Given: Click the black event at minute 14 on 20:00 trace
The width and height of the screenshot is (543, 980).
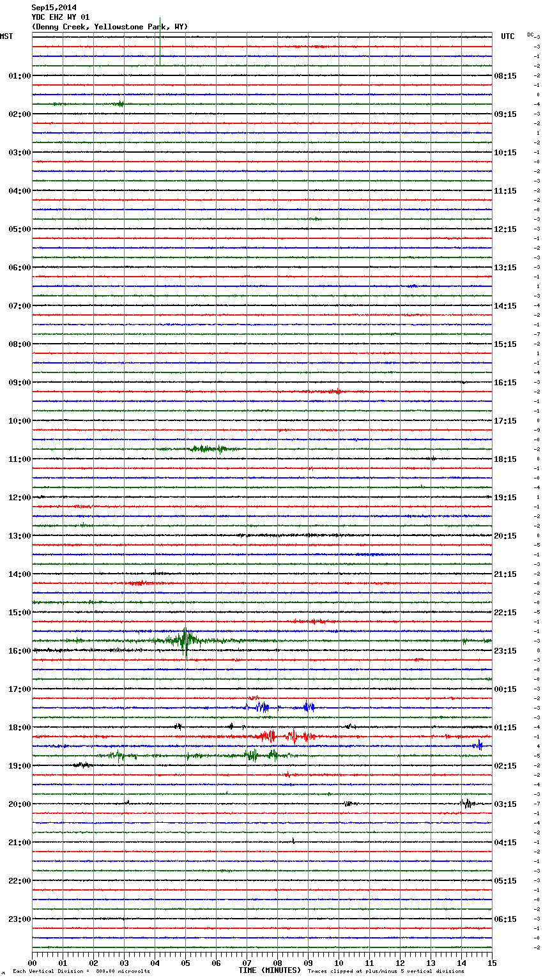Looking at the screenshot, I should [467, 804].
